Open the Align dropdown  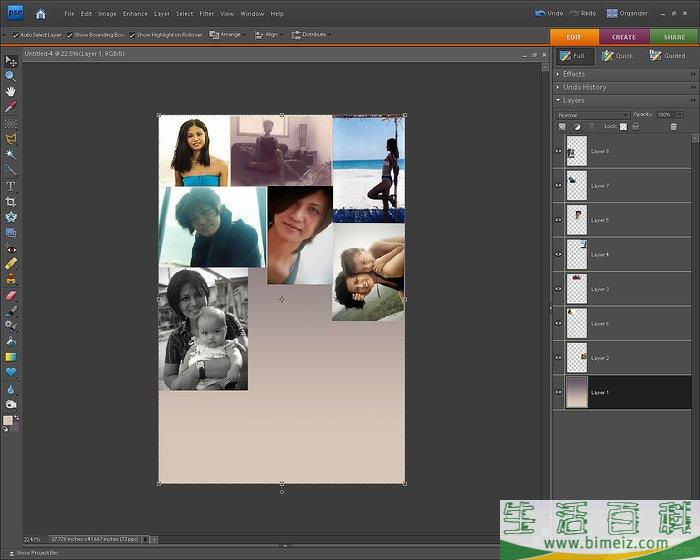pyautogui.click(x=269, y=34)
